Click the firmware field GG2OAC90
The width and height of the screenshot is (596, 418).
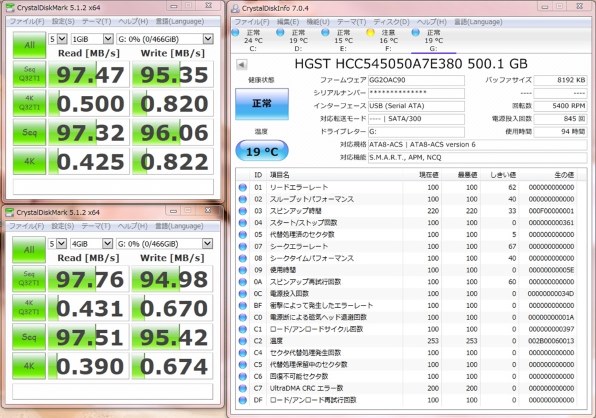pyautogui.click(x=416, y=80)
